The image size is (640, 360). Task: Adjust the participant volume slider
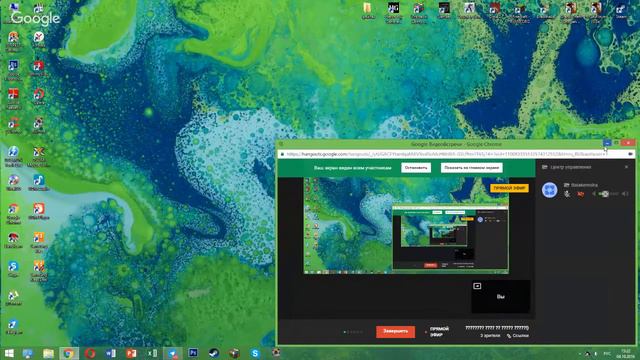point(608,194)
